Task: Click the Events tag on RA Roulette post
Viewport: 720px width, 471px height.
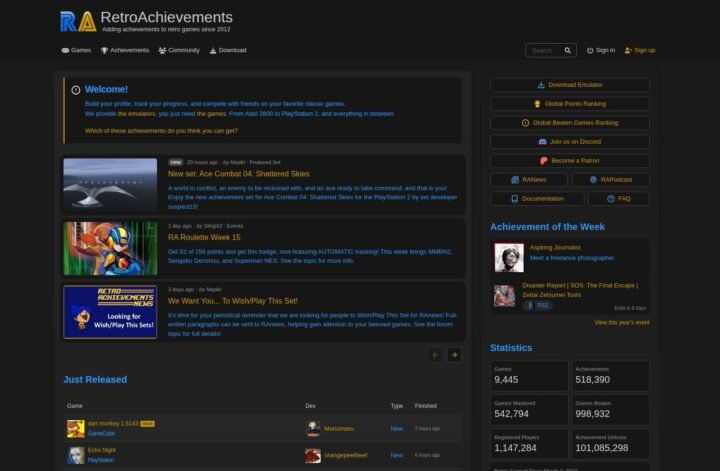Action: [x=235, y=226]
